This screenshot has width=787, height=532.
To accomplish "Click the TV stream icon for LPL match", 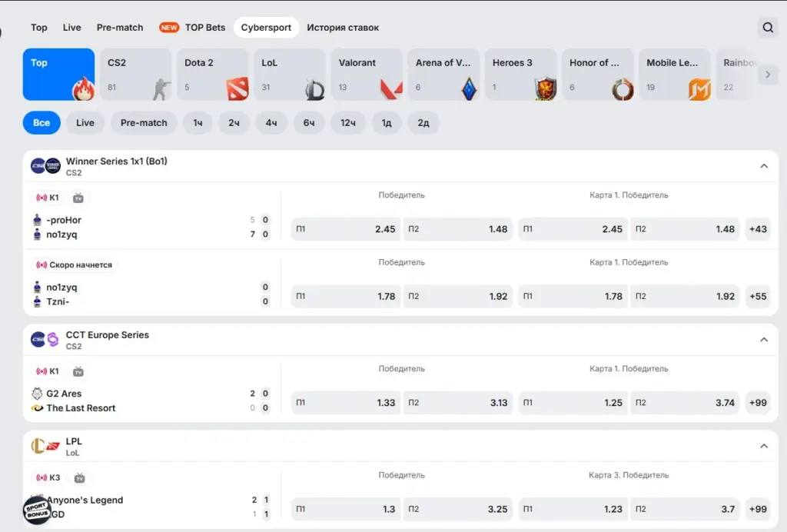I will [x=79, y=477].
